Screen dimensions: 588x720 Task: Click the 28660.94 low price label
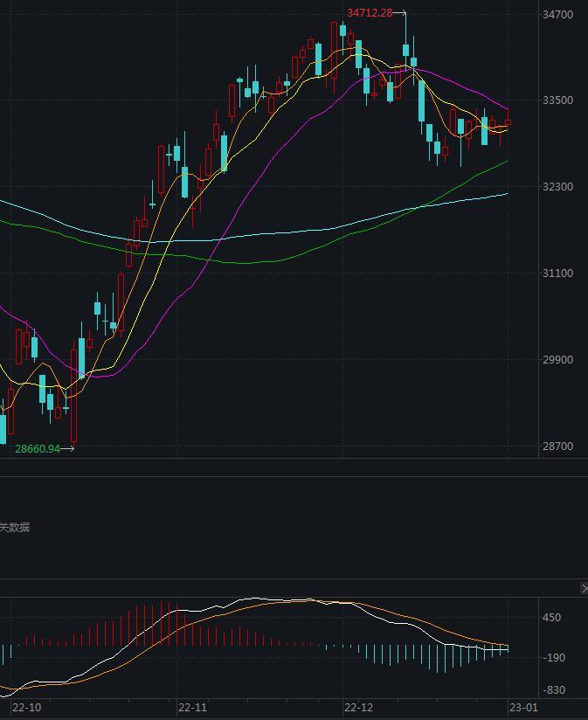(38, 448)
